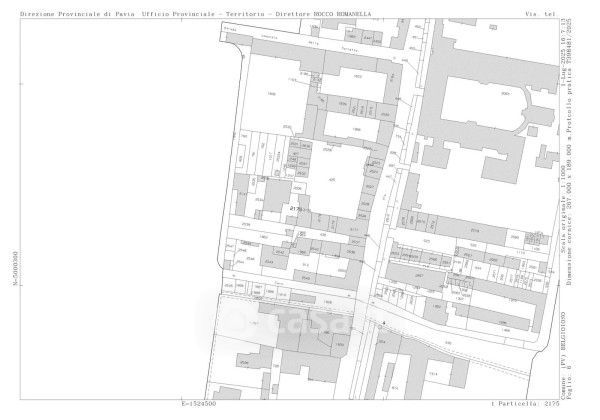Screen dimensions: 600x420
Task: Click the Ufficio Provinciale - Territorio text
Action: pos(195,13)
